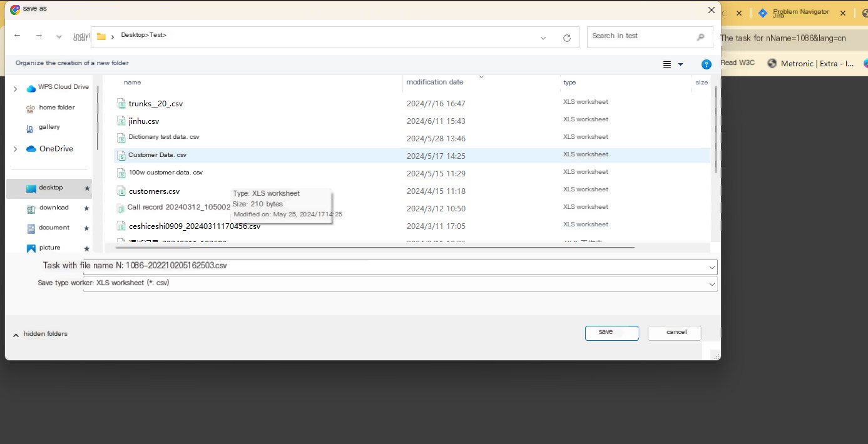Screen dimensions: 868x444
Task: Select file trunks__20_.csv
Action: pyautogui.click(x=156, y=104)
